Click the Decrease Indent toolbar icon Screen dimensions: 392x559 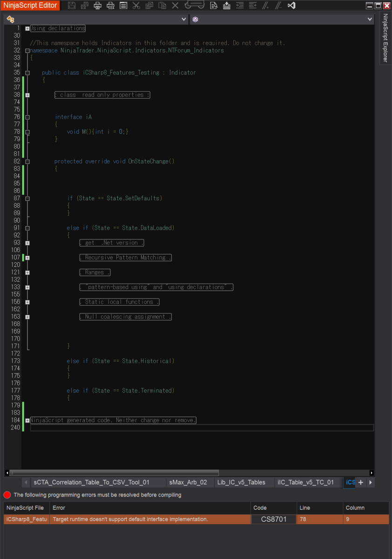click(239, 6)
